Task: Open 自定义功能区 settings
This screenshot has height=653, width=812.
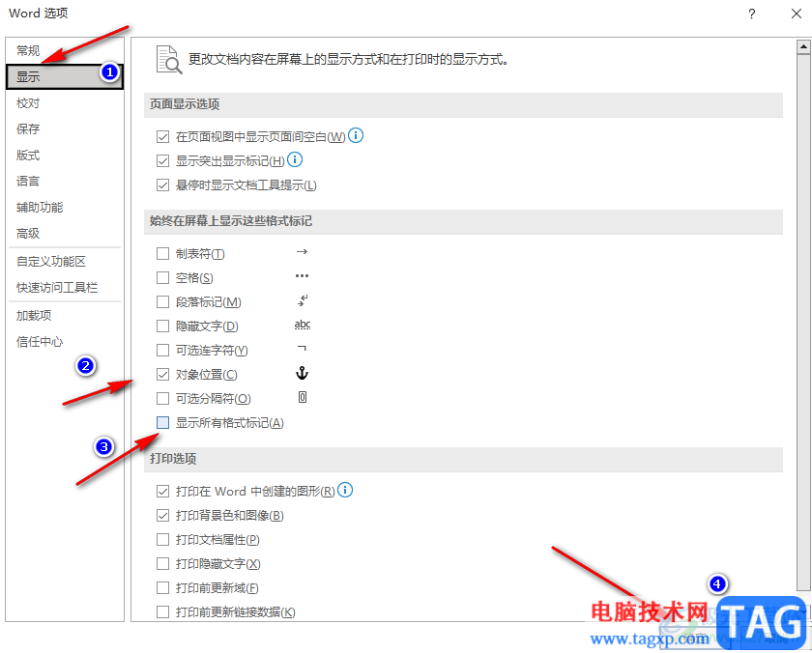Action: (x=65, y=262)
